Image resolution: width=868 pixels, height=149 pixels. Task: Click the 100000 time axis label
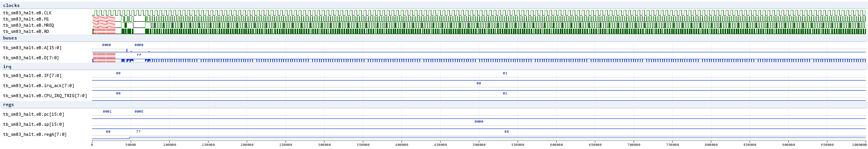[169, 145]
